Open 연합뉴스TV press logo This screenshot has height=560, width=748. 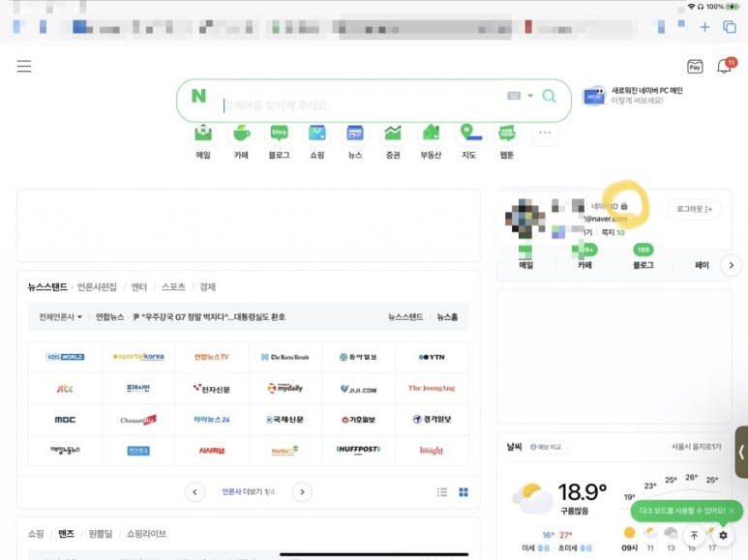point(211,357)
